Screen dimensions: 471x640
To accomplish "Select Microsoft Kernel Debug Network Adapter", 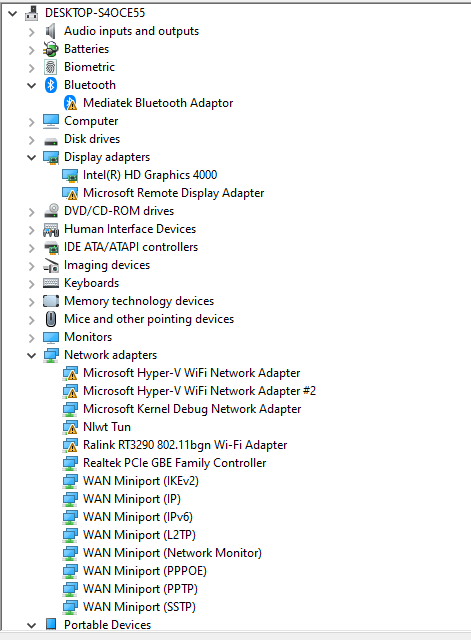I will coord(192,409).
